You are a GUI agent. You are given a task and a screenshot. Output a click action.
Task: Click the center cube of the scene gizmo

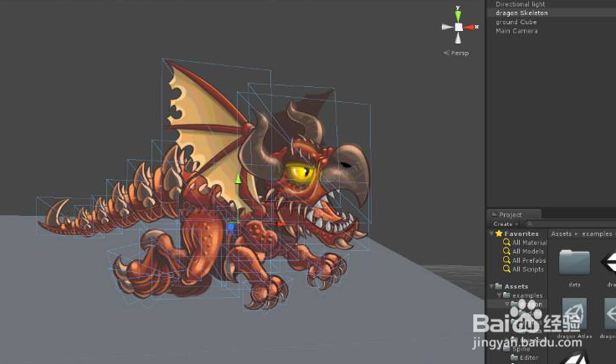(459, 27)
